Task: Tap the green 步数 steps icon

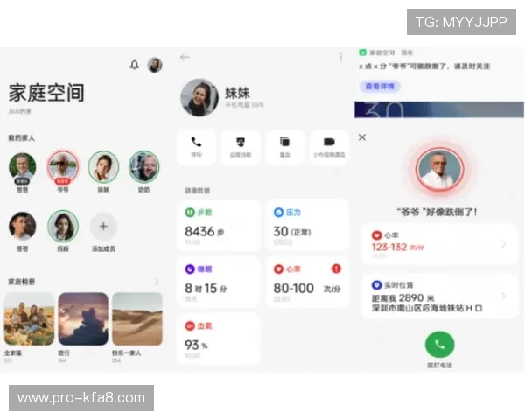Action: (190, 213)
